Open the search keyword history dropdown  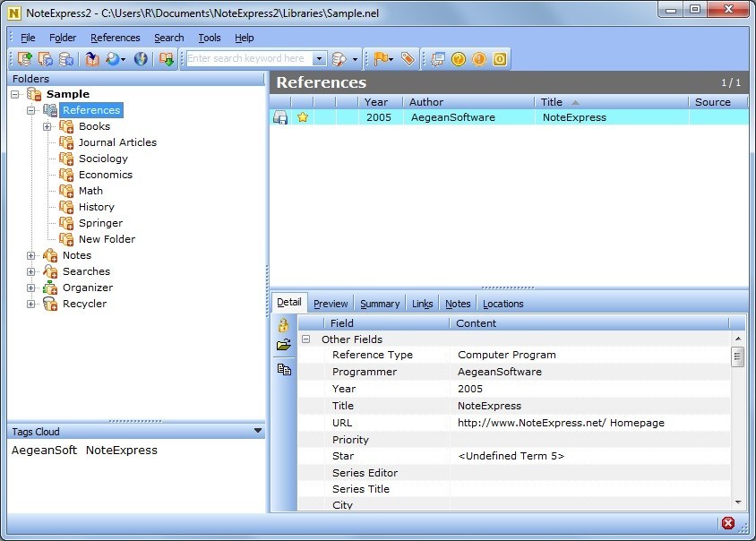pyautogui.click(x=319, y=59)
